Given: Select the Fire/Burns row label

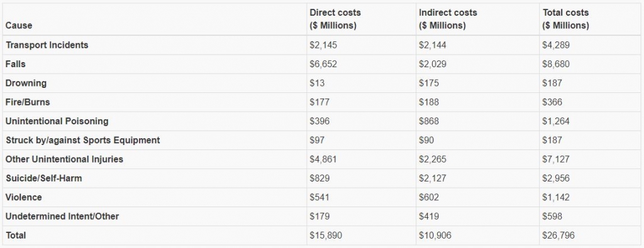Looking at the screenshot, I should [x=28, y=102].
